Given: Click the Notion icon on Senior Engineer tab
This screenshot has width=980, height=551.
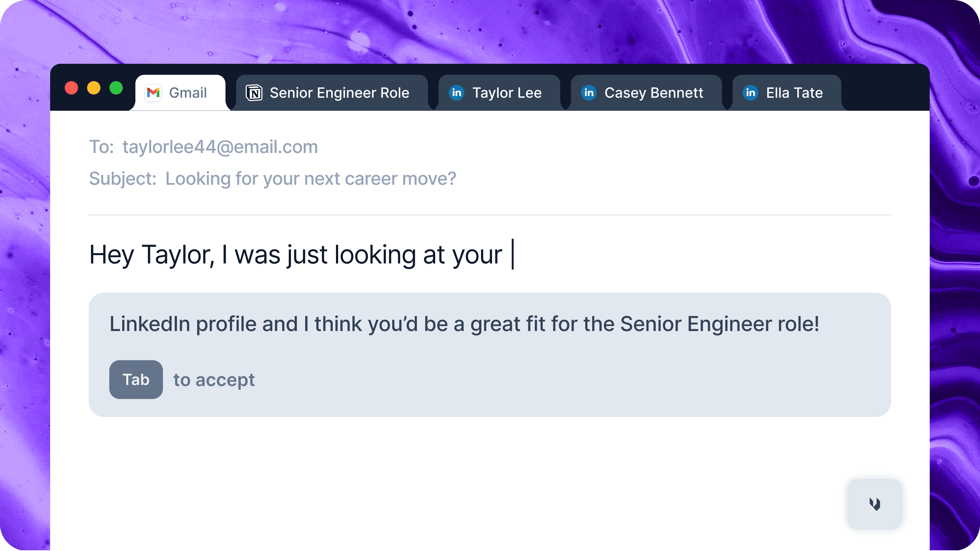Looking at the screenshot, I should click(254, 93).
